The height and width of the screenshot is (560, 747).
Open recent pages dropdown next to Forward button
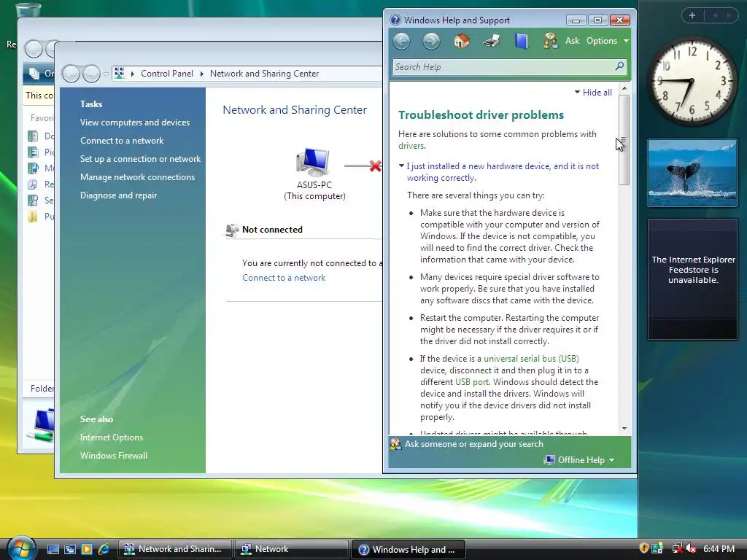[x=106, y=74]
